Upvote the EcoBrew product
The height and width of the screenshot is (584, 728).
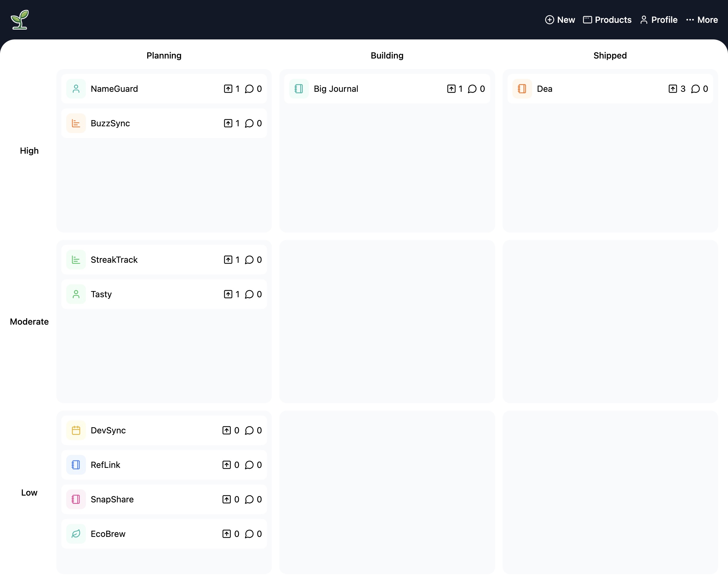coord(231,534)
